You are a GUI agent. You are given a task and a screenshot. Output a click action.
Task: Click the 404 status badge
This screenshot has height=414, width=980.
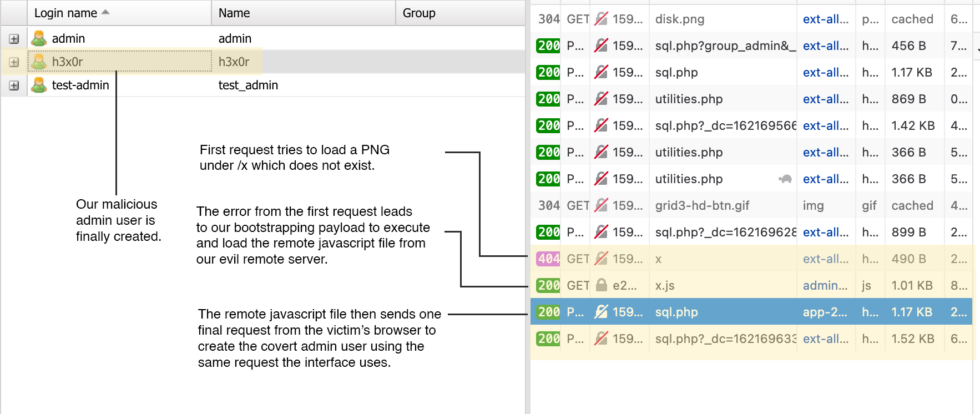point(549,259)
